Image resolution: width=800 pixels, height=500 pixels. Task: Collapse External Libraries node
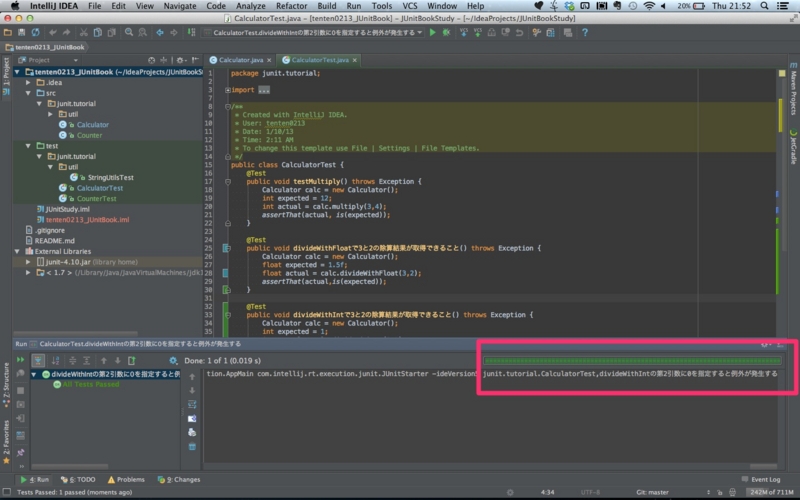[17, 252]
